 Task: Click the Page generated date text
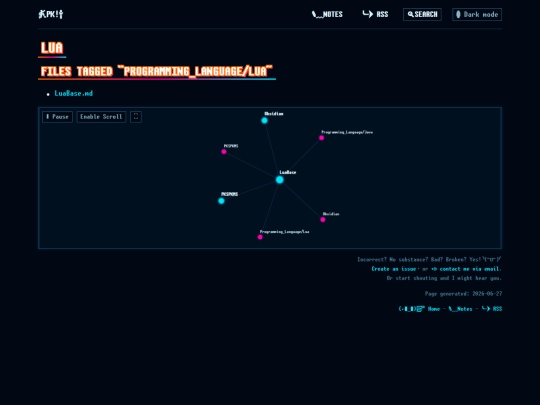pyautogui.click(x=463, y=294)
